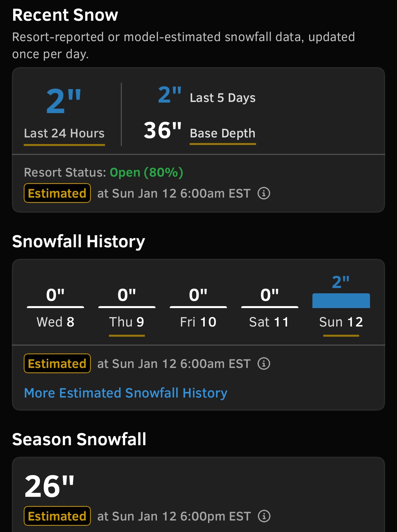Tap the underlined Base Depth label
This screenshot has height=532, width=397.
[223, 134]
